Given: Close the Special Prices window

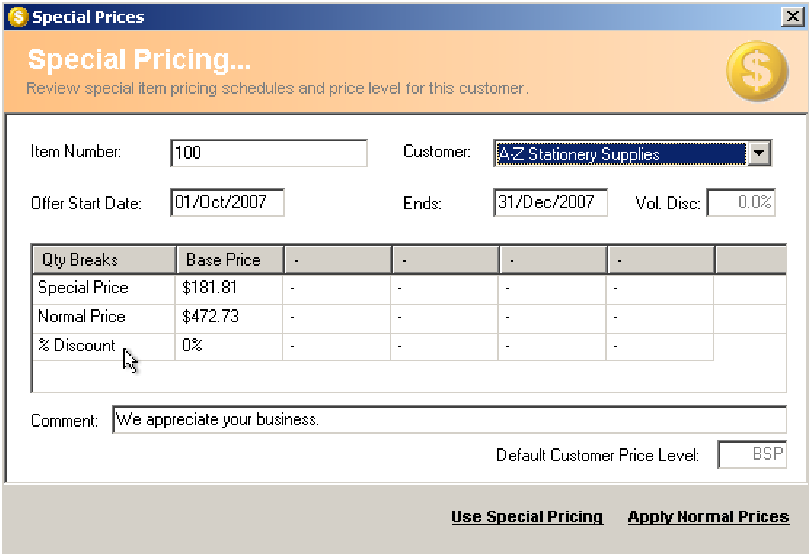Looking at the screenshot, I should pos(792,17).
